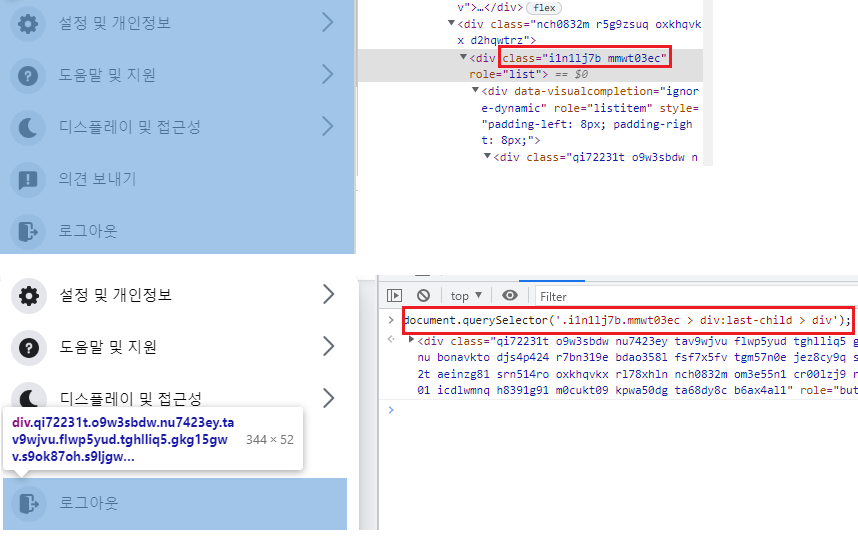Select the highlighted 로그아웃 item next to the console
The image size is (858, 541).
pyautogui.click(x=175, y=504)
